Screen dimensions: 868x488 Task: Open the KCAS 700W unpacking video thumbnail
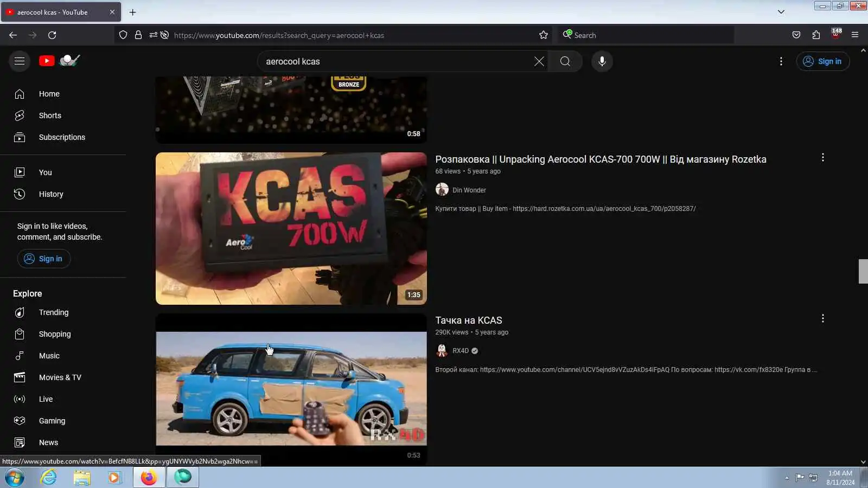(291, 228)
